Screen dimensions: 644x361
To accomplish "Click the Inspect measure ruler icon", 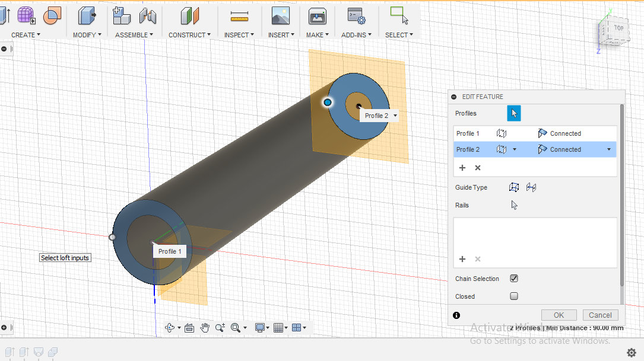I will pos(239,16).
